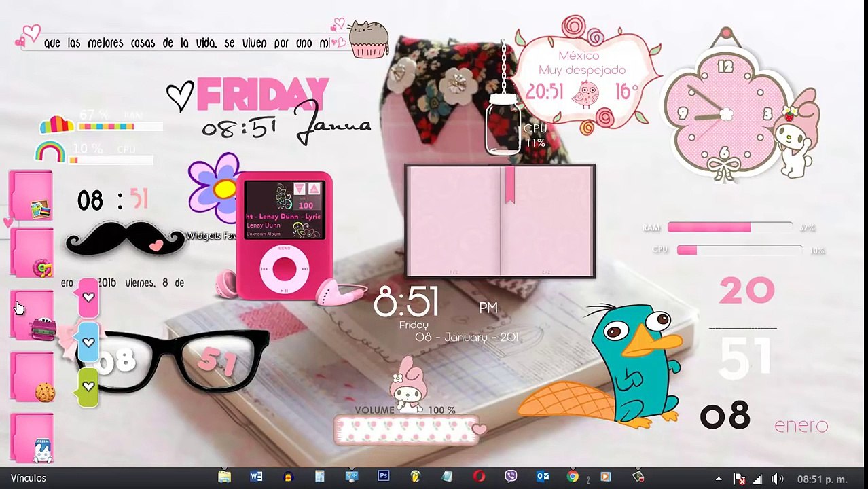Skip to previous track on iPod wheel
This screenshot has width=868, height=489.
click(266, 270)
